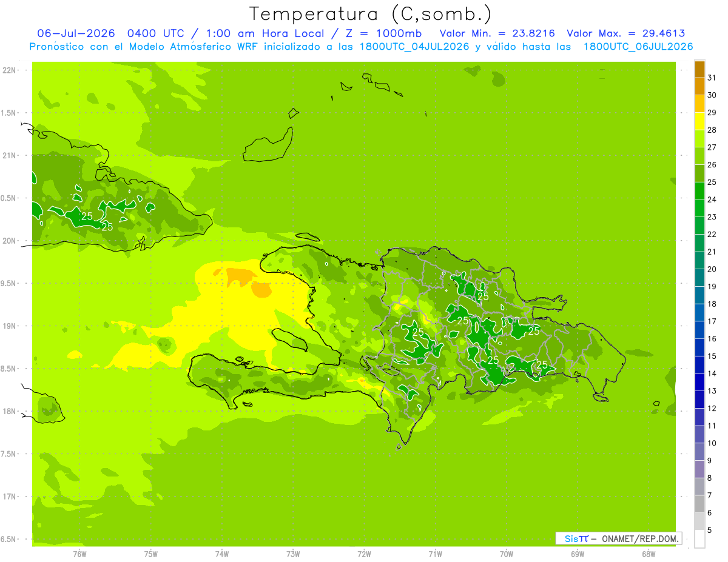The width and height of the screenshot is (728, 562).
Task: Select the yellow 28 degree legend color
Action: [699, 121]
